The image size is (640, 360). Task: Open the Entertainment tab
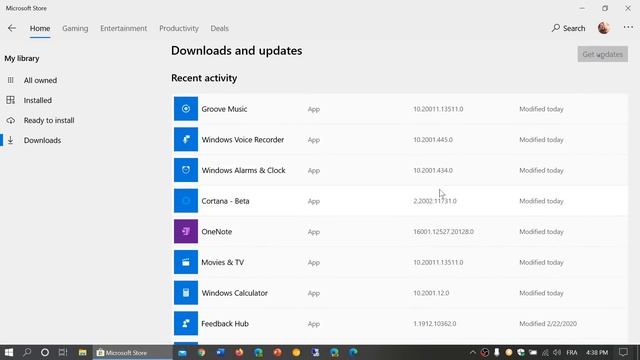tap(124, 28)
